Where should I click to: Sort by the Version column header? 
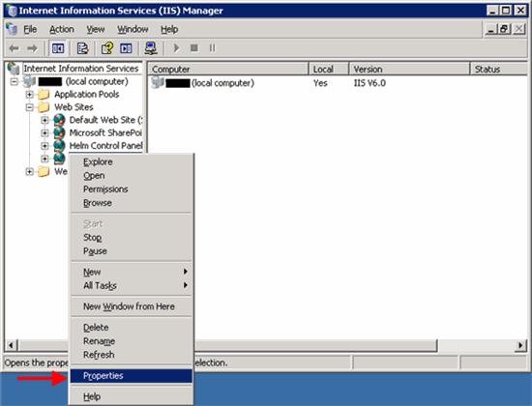click(409, 70)
